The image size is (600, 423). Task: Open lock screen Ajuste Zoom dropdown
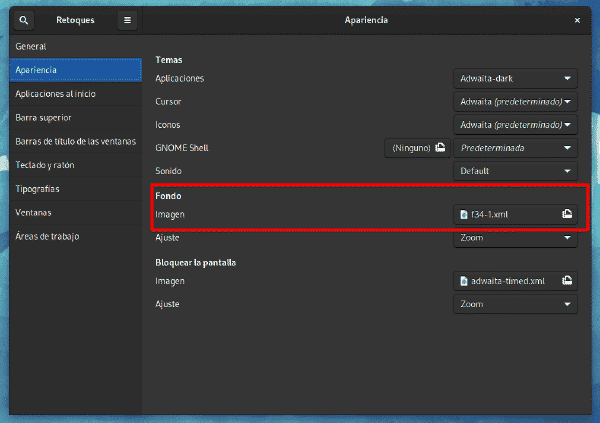(515, 304)
